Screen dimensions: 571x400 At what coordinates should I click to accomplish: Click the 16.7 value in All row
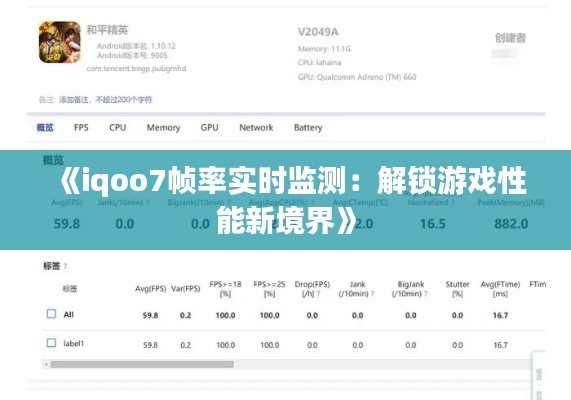[500, 315]
